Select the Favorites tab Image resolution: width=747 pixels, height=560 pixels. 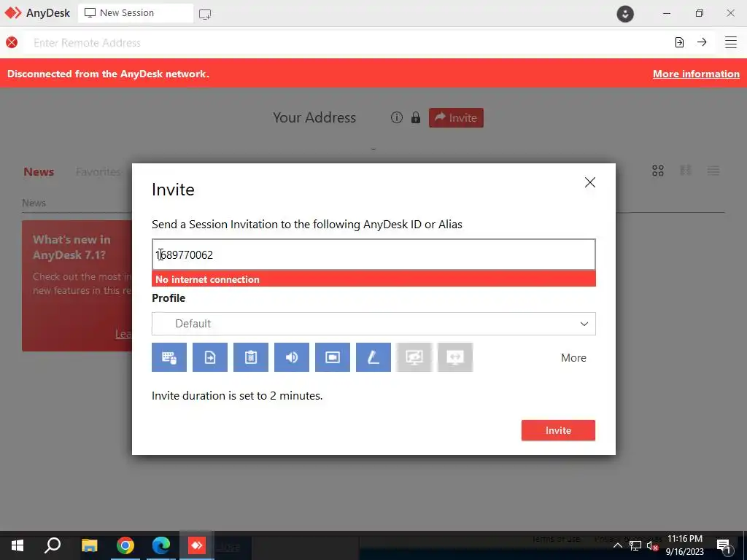[x=98, y=172]
